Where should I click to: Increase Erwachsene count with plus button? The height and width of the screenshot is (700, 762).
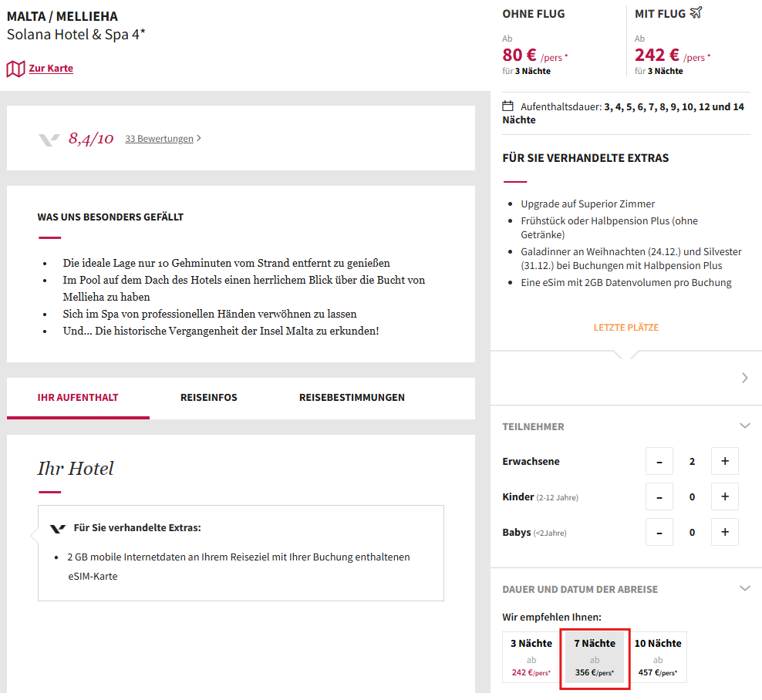(x=724, y=461)
